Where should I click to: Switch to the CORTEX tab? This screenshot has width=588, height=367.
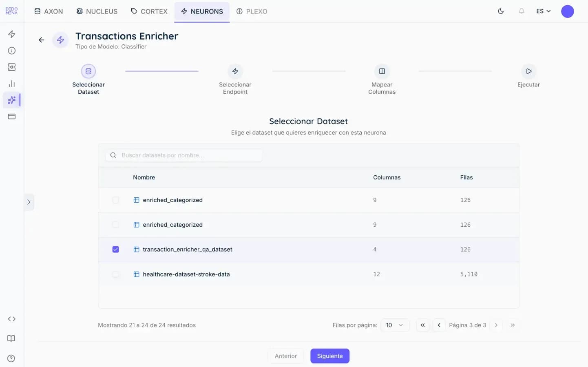(x=149, y=11)
